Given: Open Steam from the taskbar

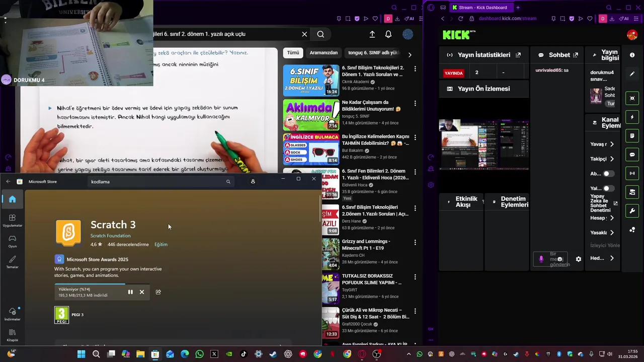Looking at the screenshot, I should (x=273, y=354).
